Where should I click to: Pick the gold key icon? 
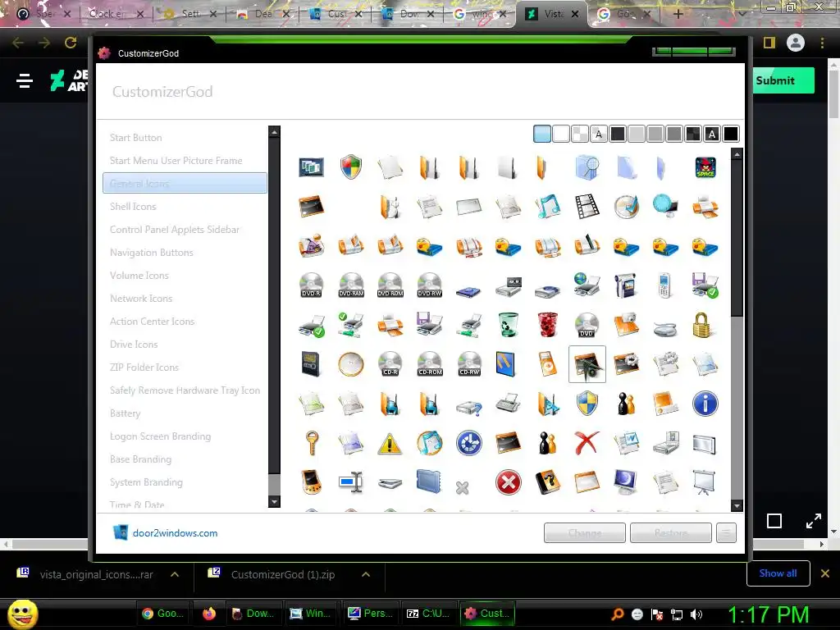coord(311,443)
